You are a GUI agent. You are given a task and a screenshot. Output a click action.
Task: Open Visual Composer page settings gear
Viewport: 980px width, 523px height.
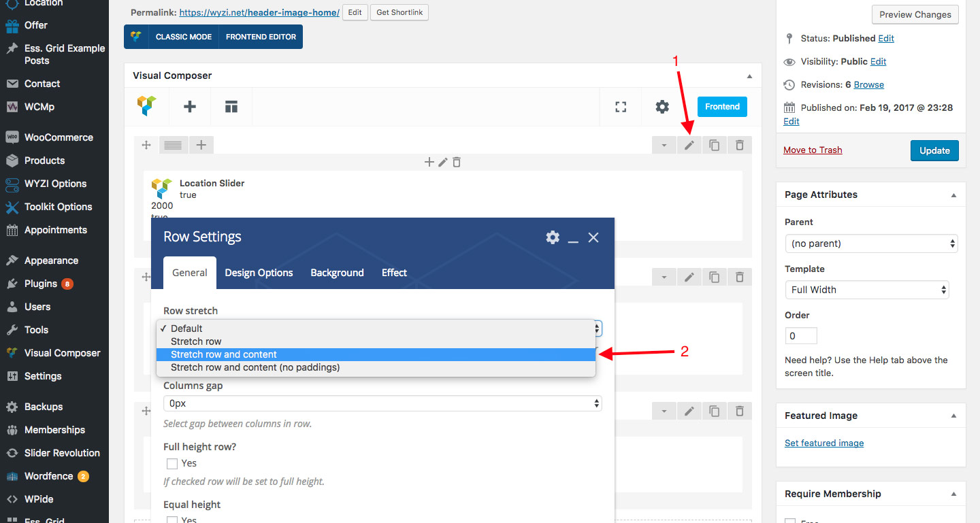tap(662, 107)
